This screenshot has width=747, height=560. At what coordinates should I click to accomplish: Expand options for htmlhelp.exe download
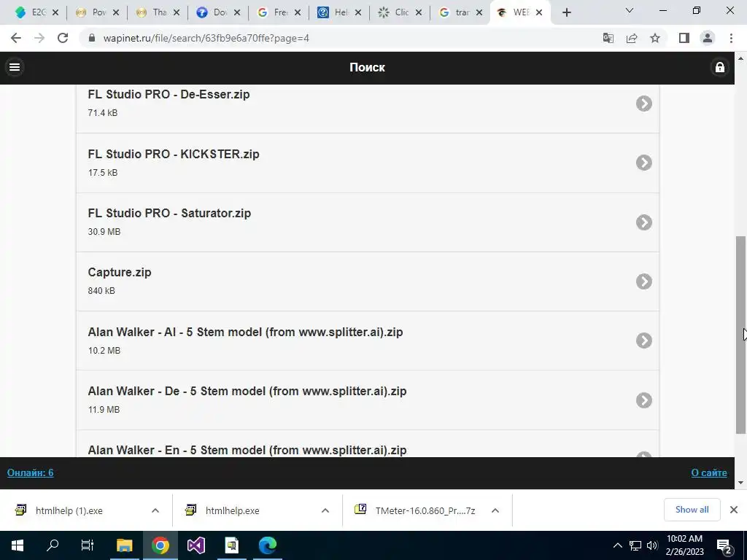pos(325,510)
